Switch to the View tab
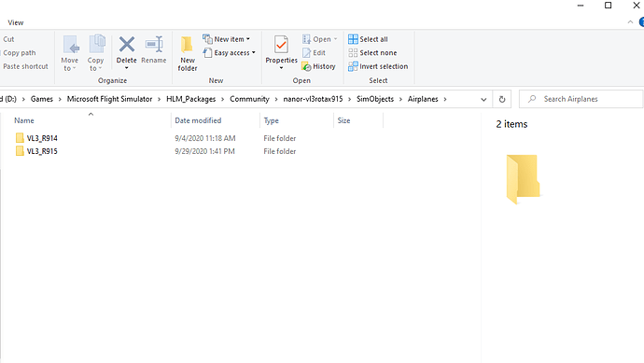644x363 pixels. click(x=16, y=22)
